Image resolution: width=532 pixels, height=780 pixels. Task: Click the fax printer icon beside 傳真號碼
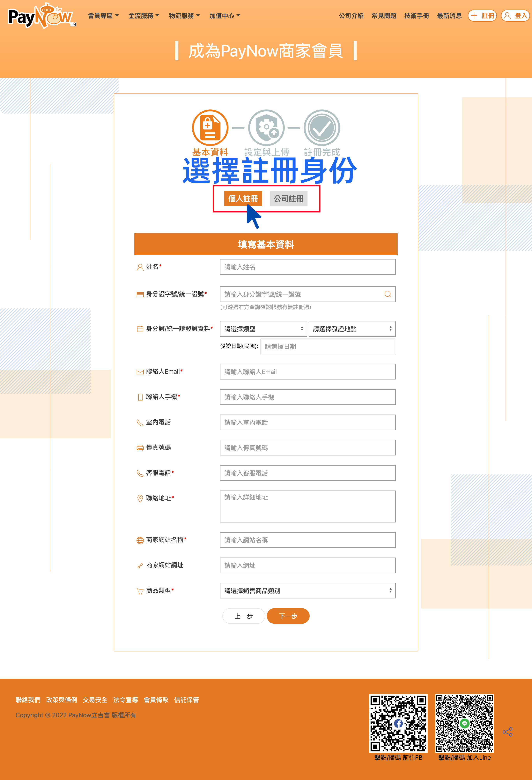(x=140, y=448)
